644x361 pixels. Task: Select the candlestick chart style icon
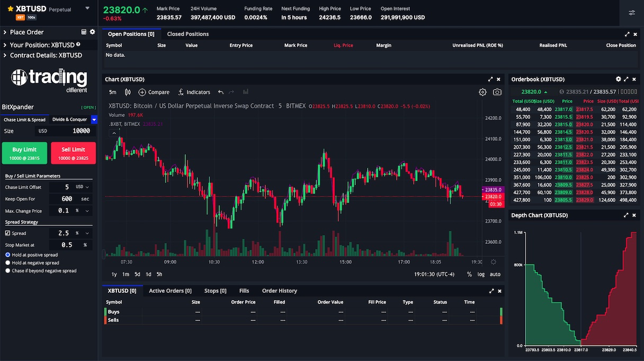point(127,92)
